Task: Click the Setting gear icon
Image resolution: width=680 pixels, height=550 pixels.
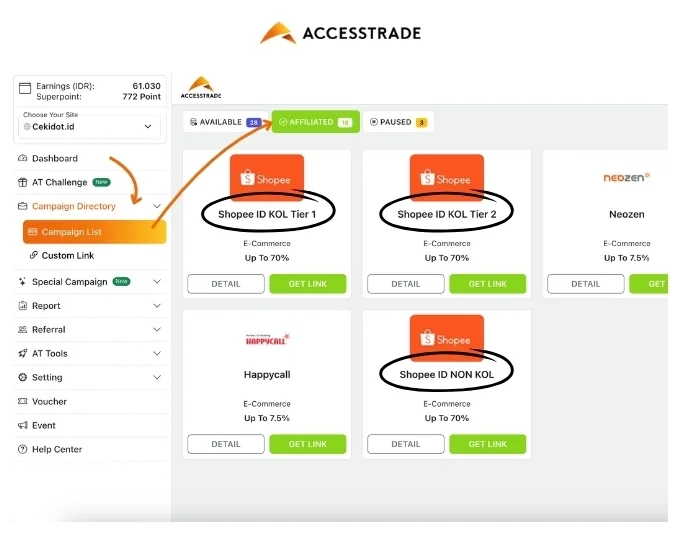Action: (22, 377)
